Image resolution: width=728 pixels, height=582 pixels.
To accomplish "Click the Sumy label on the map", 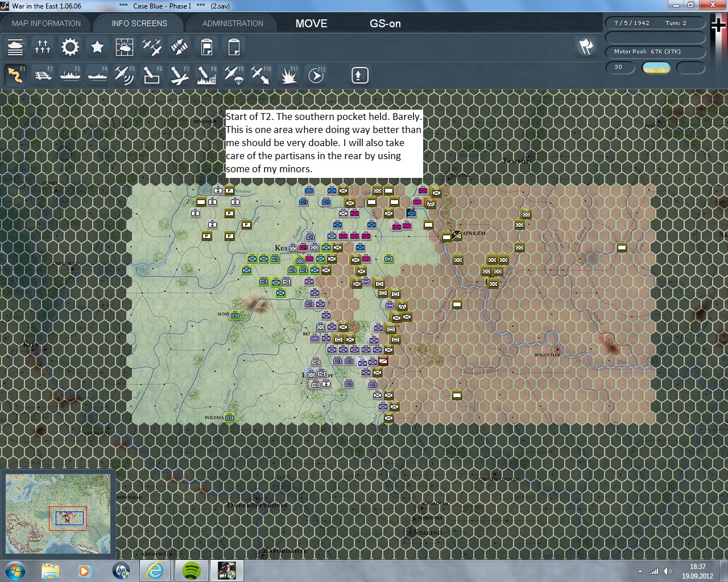I will [x=223, y=314].
